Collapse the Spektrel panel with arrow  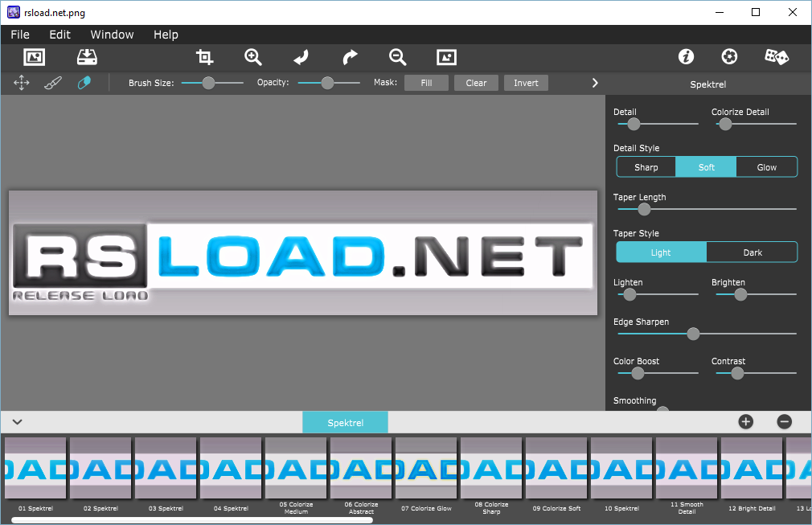595,83
